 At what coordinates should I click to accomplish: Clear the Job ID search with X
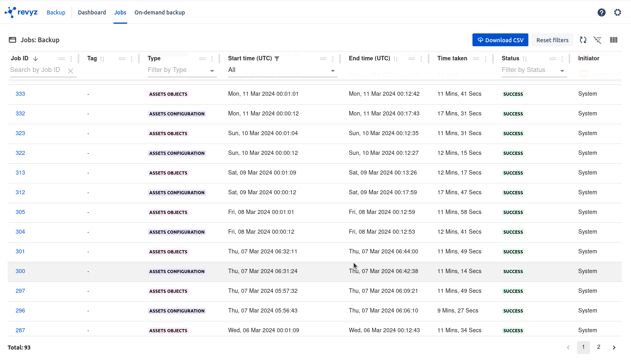tap(70, 71)
